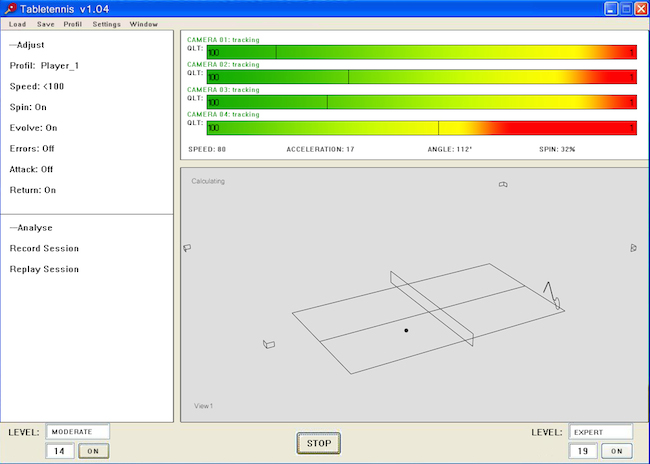Click the Camera 04 quality bar marker
650x464 pixels.
(x=438, y=128)
